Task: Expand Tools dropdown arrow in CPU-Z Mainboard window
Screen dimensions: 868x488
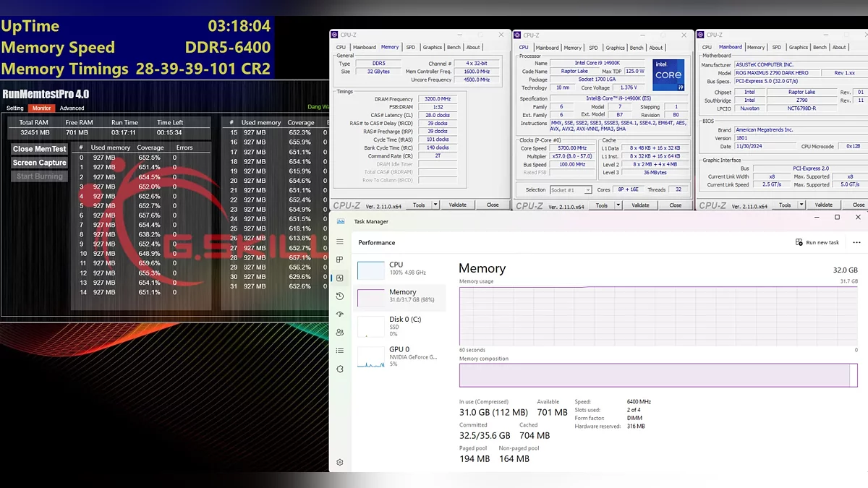Action: tap(800, 205)
